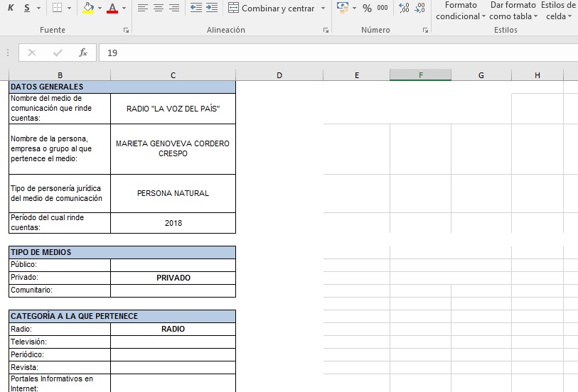
Task: Increase the cell indent
Action: click(212, 8)
